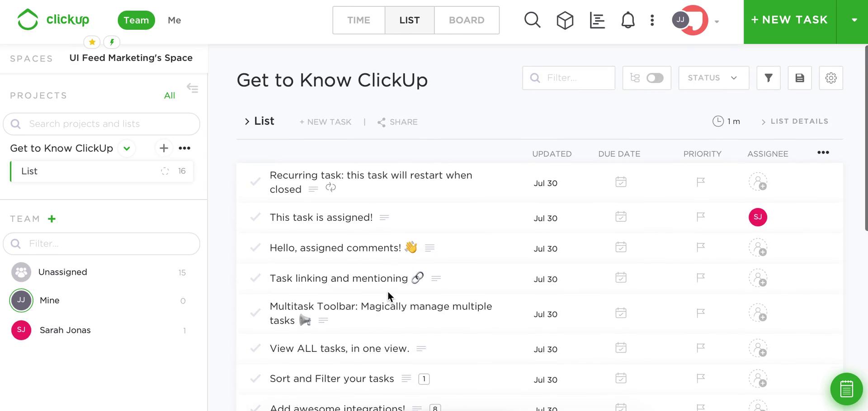Expand the user avatar dropdown caret
The width and height of the screenshot is (868, 411).
pyautogui.click(x=717, y=21)
